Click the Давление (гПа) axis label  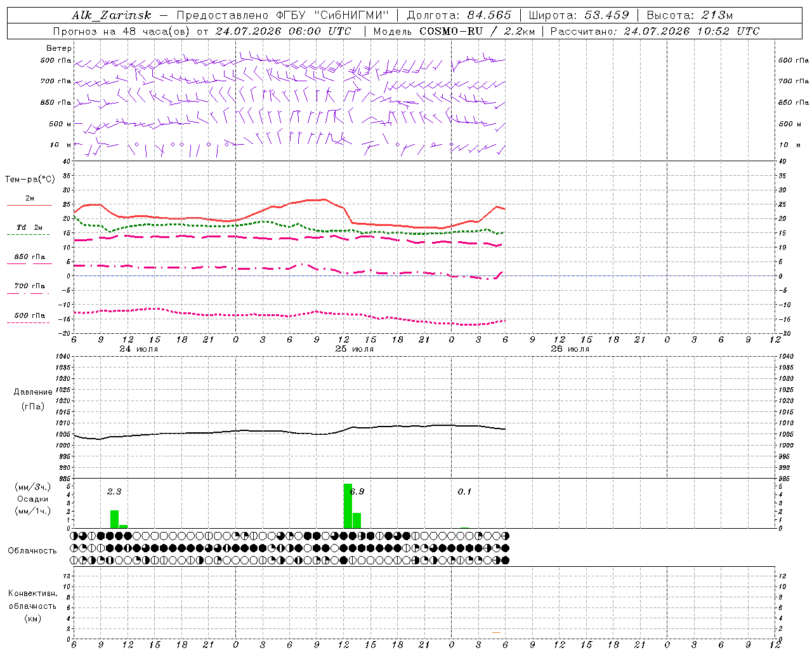[x=33, y=399]
